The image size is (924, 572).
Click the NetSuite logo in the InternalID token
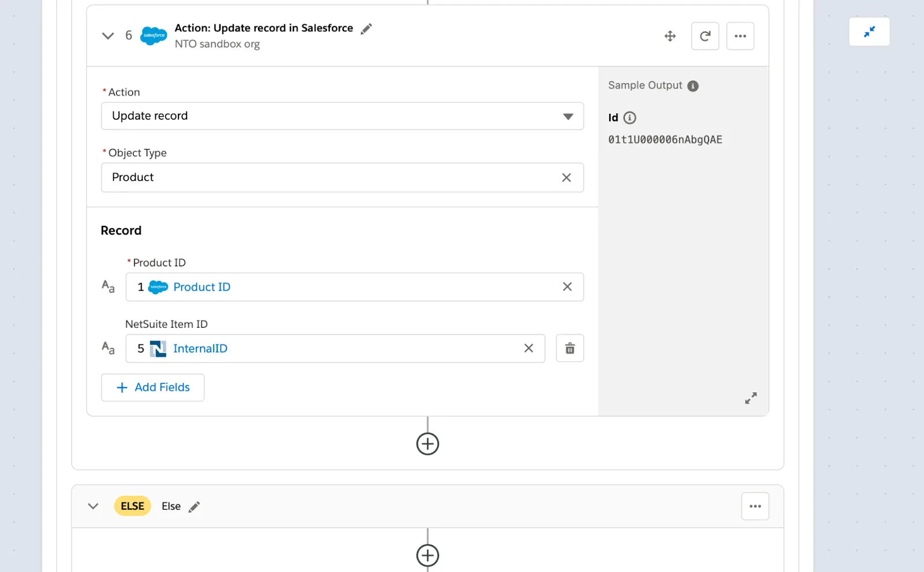[x=159, y=348]
